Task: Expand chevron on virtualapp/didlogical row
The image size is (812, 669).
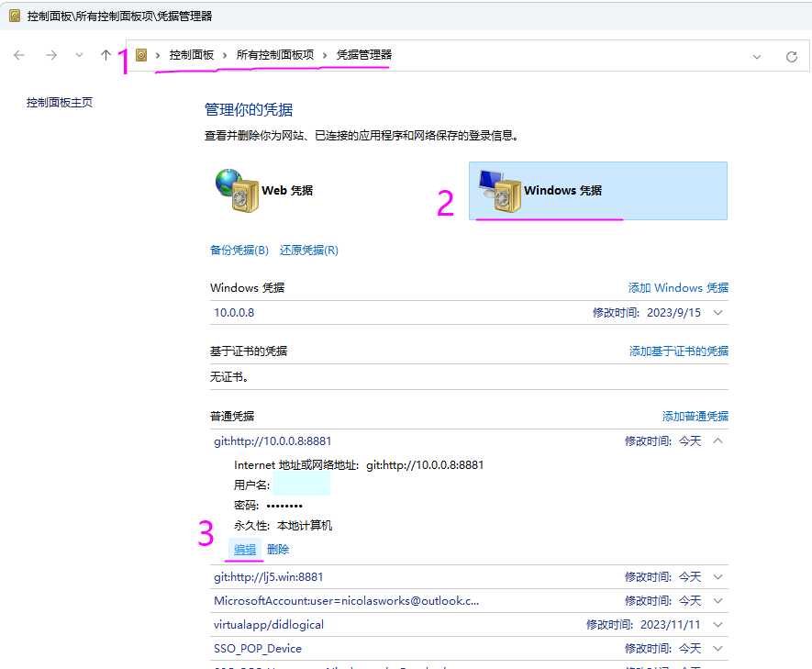Action: coord(717,624)
